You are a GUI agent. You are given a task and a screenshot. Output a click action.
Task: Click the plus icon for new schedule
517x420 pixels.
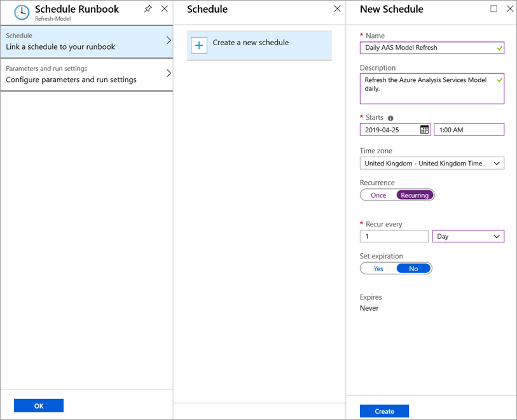[x=199, y=45]
